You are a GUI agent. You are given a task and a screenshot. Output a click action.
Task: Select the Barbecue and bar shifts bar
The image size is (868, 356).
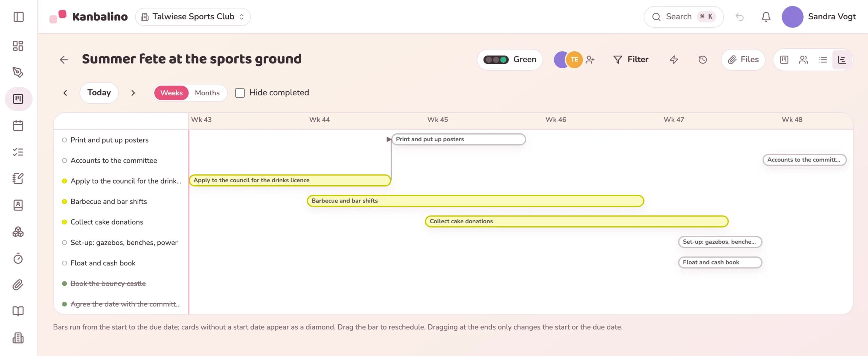[x=475, y=201]
